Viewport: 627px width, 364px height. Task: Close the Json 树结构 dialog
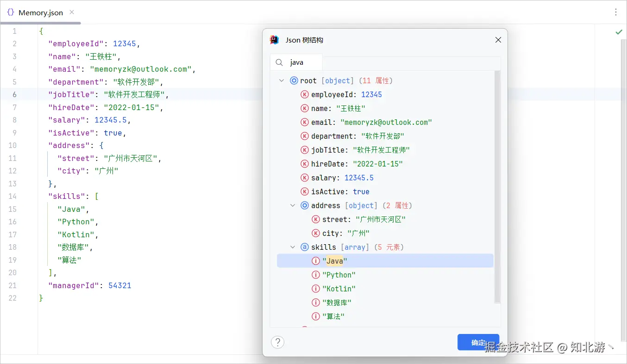click(x=498, y=40)
